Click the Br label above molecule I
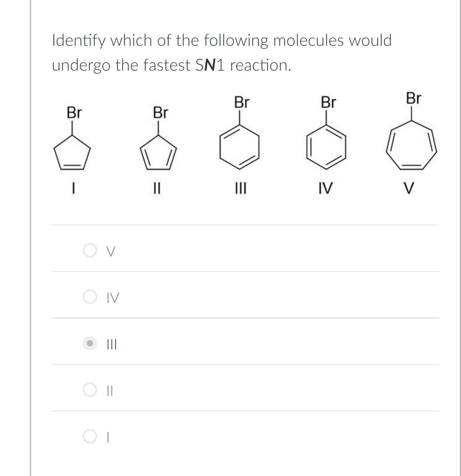The height and width of the screenshot is (476, 461). click(x=74, y=113)
